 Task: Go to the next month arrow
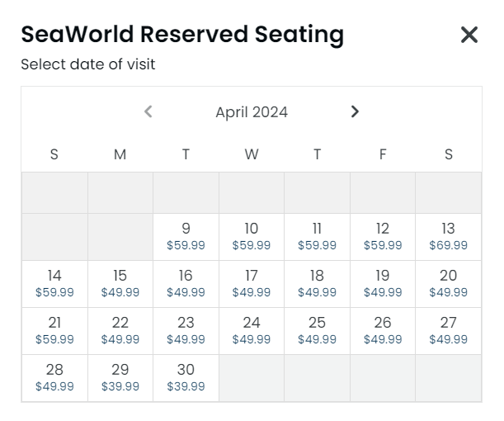pos(355,111)
